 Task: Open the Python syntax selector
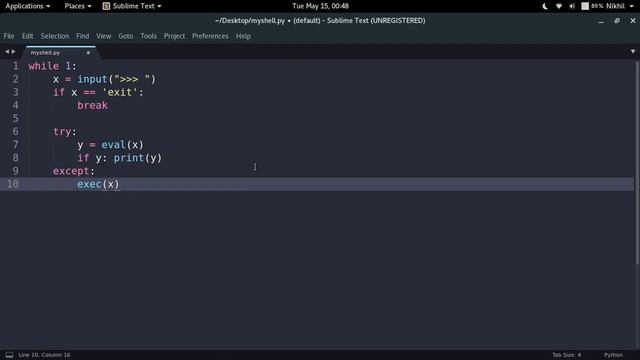(613, 355)
